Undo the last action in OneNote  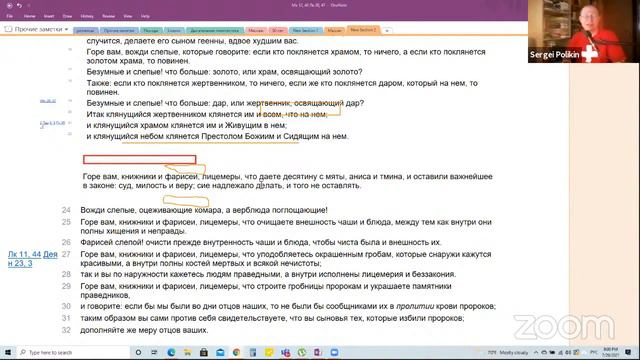pos(19,6)
